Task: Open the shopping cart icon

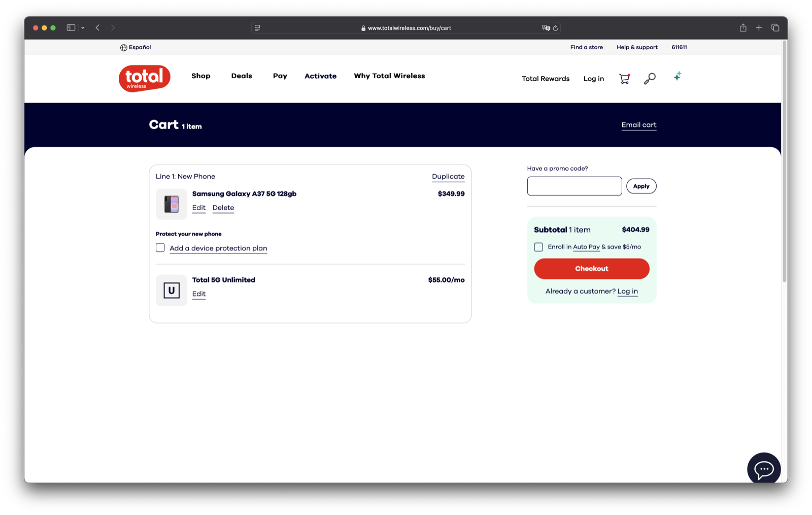Action: pos(624,79)
